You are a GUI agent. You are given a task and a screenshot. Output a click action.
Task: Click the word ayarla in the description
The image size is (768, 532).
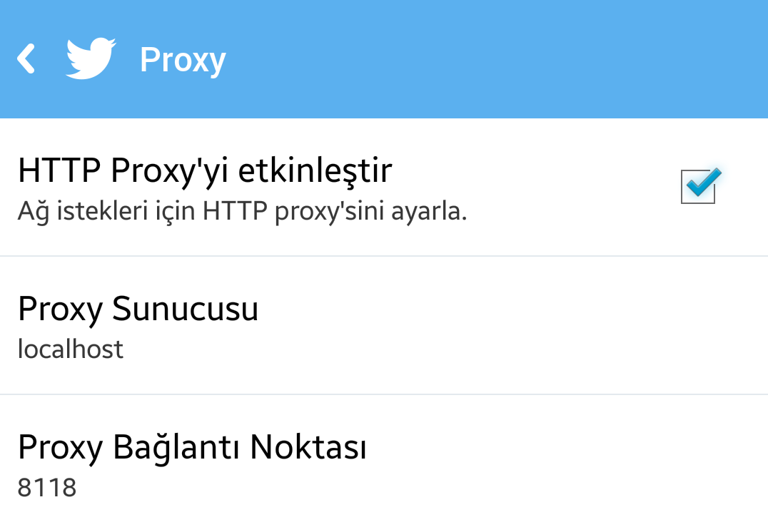429,212
